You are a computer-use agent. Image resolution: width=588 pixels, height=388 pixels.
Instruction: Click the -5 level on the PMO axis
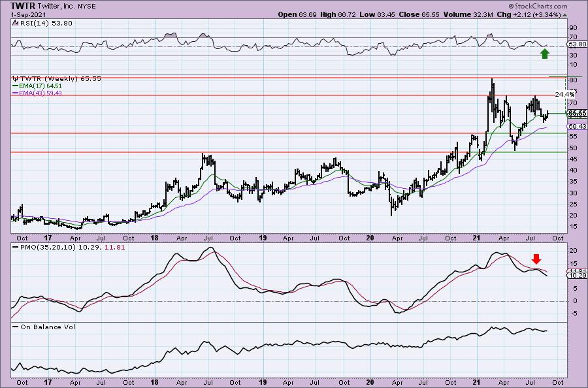click(x=574, y=314)
